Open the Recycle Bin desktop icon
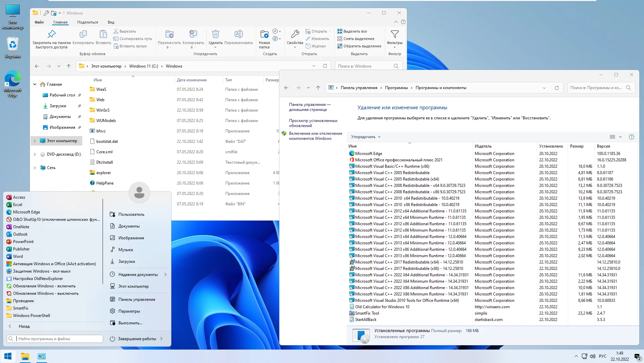Screen dimensions: 644x363 [x=12, y=45]
